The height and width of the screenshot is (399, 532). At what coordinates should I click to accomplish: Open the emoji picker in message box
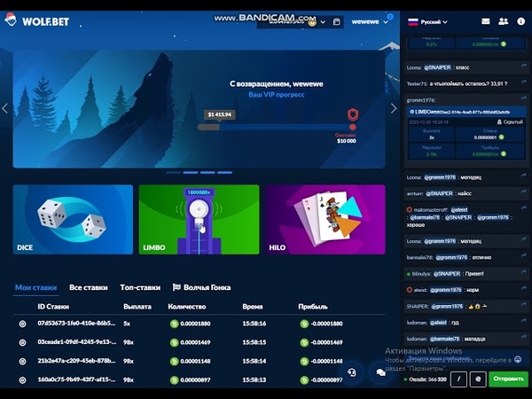(x=518, y=359)
